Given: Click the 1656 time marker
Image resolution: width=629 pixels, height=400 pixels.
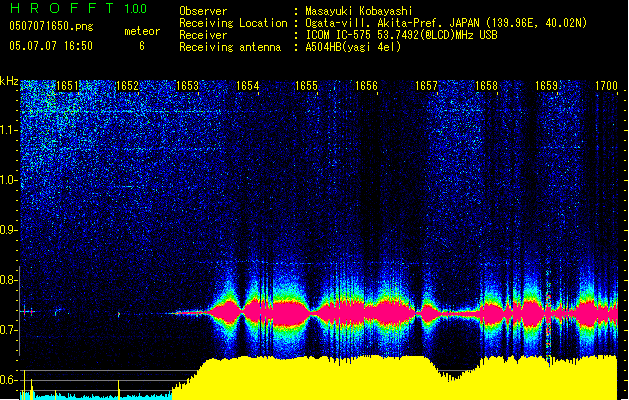Looking at the screenshot, I should tap(366, 86).
